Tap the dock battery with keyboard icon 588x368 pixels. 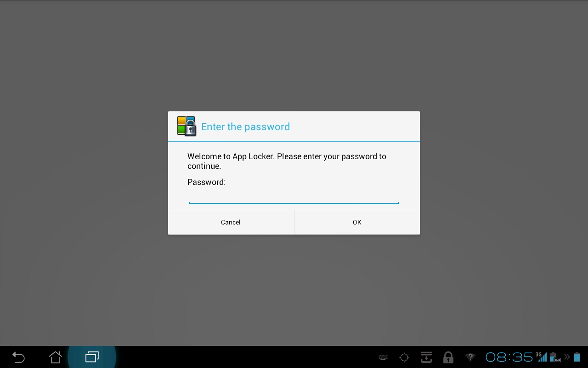[x=555, y=357]
